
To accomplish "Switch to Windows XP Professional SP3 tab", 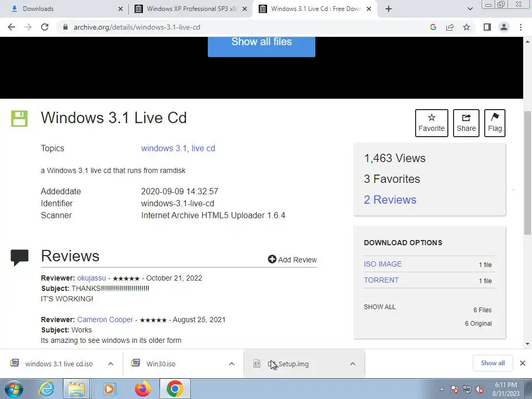I will 191,9.
